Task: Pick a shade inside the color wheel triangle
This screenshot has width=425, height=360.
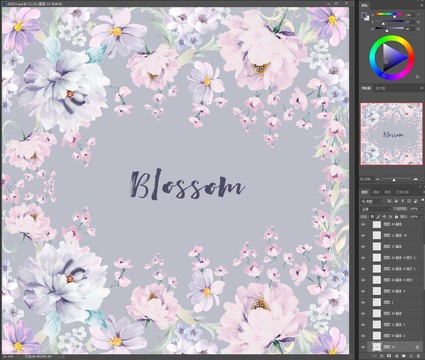Action: point(393,57)
